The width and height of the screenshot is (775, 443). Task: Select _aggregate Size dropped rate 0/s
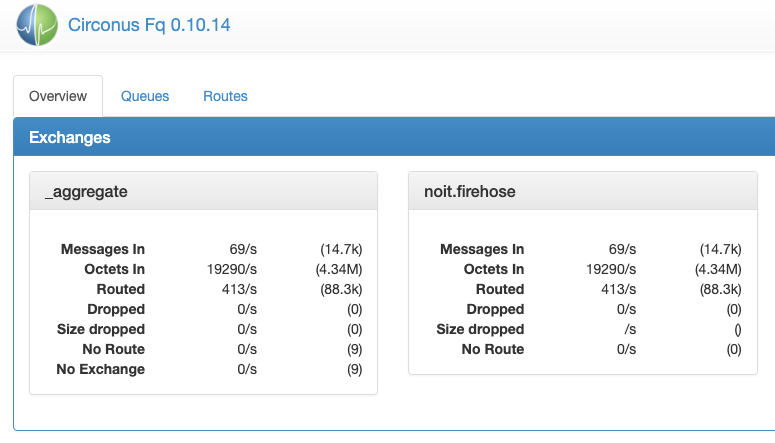247,329
